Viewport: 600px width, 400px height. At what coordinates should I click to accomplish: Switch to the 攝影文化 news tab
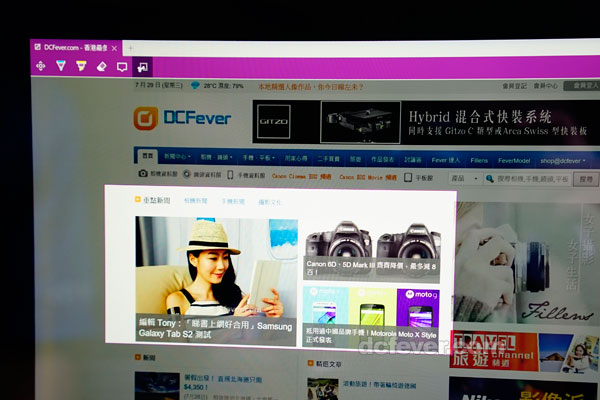tap(270, 202)
